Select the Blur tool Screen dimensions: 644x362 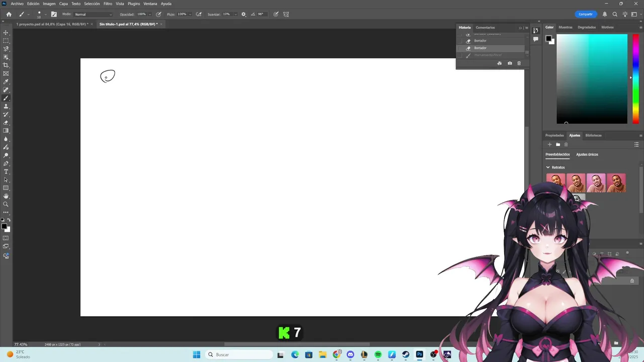6,139
